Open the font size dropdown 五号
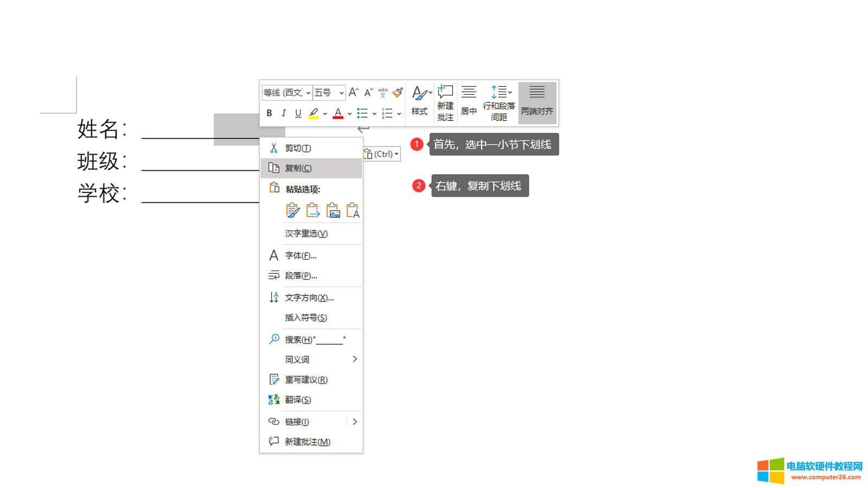Screen dimensions: 868x488 tap(341, 93)
